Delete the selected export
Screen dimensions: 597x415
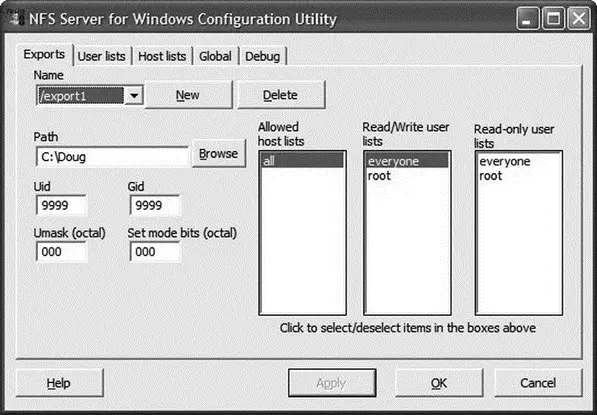[x=281, y=95]
